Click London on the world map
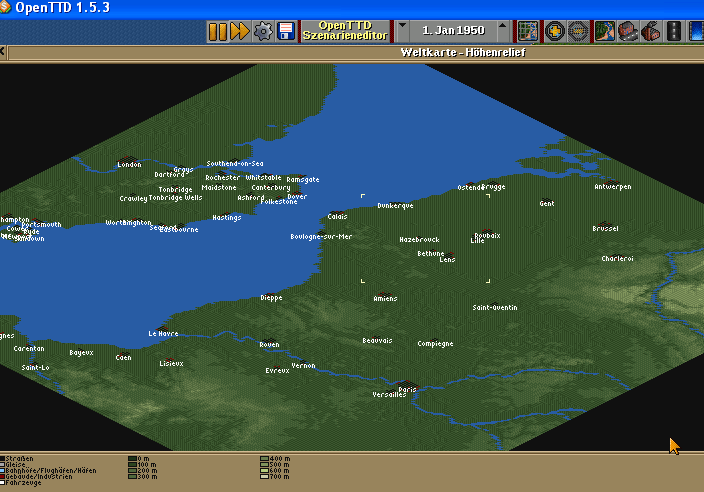704x492 pixels. coord(129,165)
